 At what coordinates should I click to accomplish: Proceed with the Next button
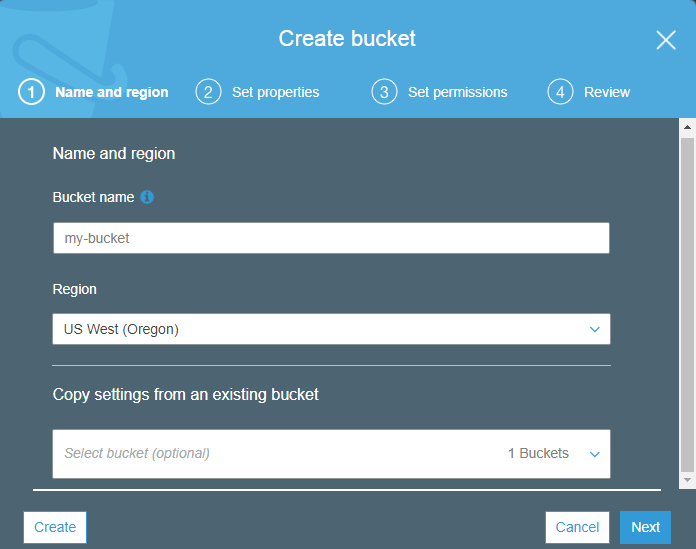[645, 527]
